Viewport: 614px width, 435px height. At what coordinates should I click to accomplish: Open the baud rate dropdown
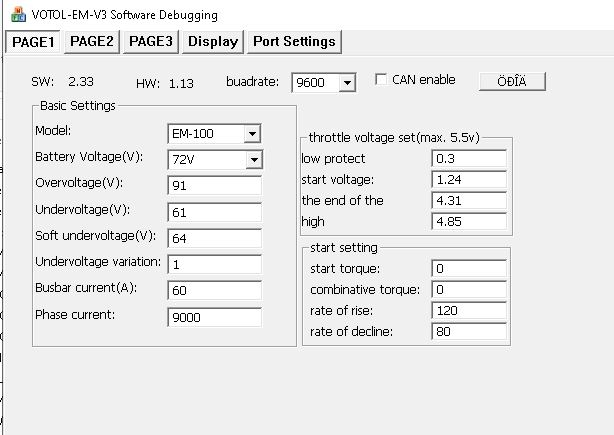346,83
